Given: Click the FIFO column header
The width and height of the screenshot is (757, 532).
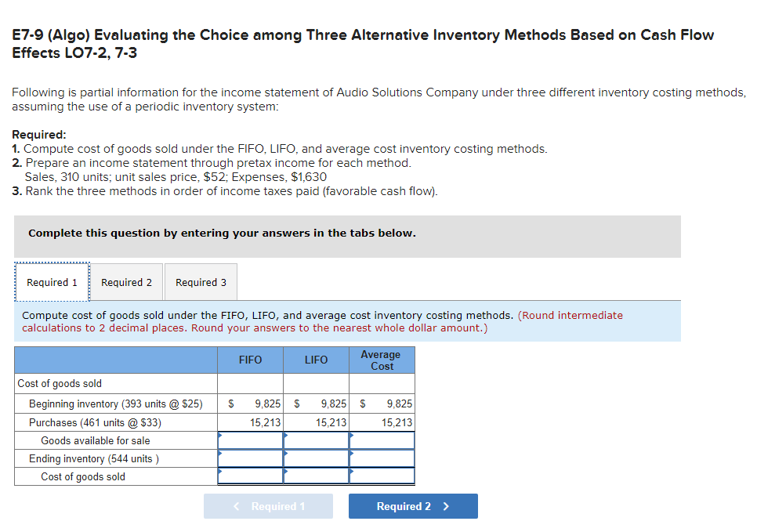Looking at the screenshot, I should click(x=249, y=360).
